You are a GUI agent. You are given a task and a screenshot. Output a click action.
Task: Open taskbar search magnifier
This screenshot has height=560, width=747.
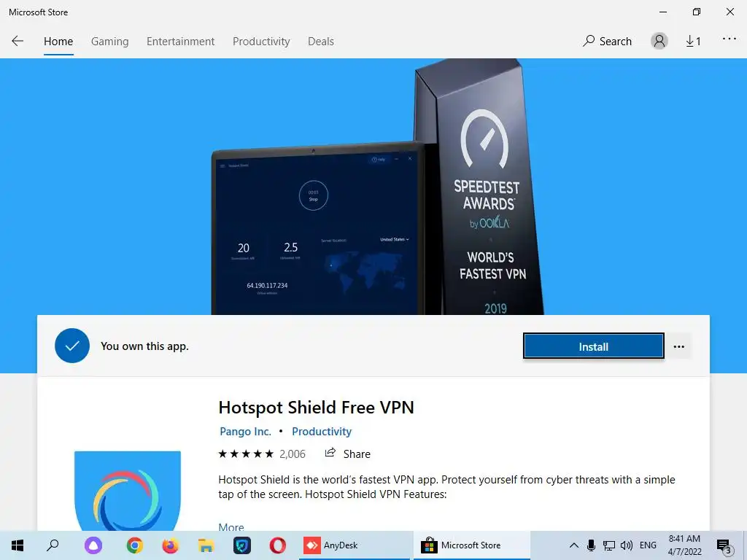click(53, 545)
